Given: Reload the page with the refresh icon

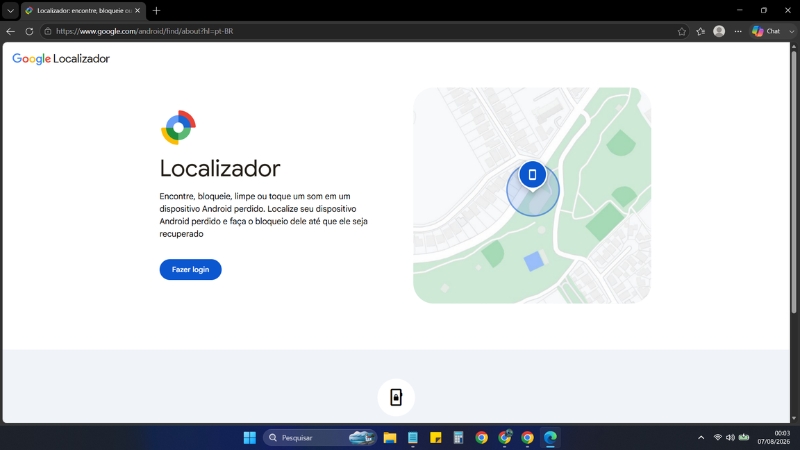Looking at the screenshot, I should tap(29, 31).
